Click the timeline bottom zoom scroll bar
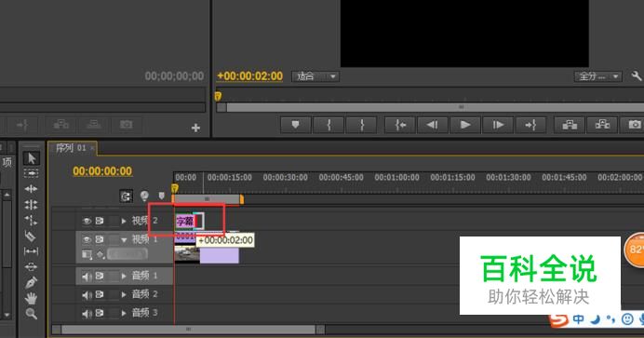 [189, 330]
